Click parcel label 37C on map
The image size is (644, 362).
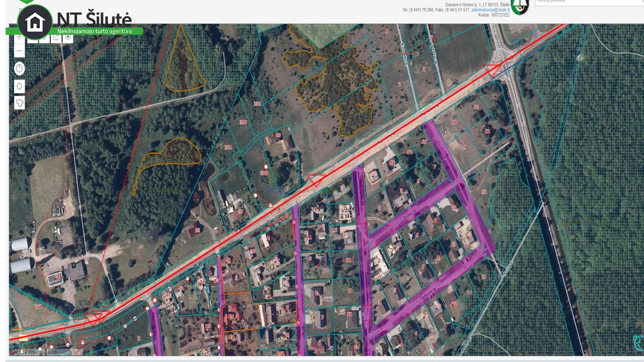tap(257, 104)
